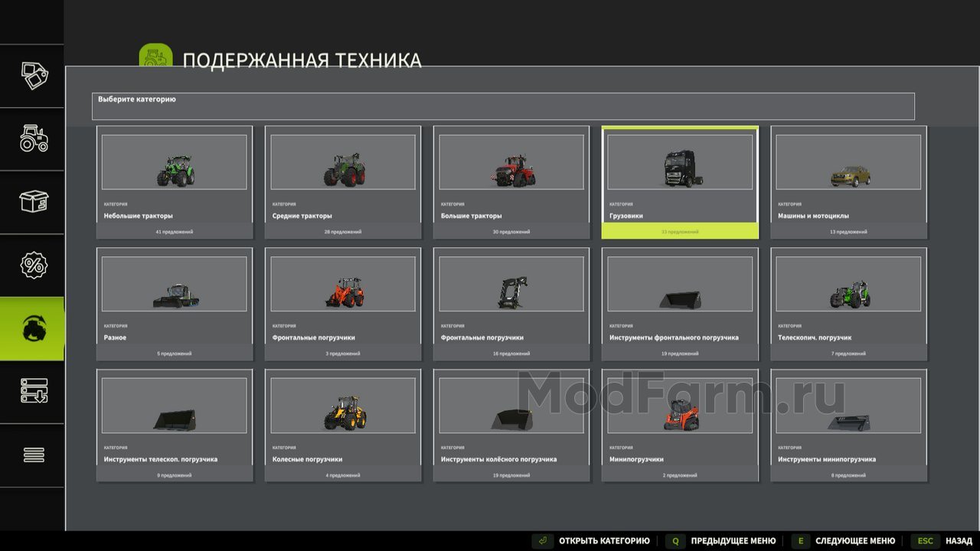Switch to Следующее меню with E button
Viewport: 980px width, 551px height.
844,541
